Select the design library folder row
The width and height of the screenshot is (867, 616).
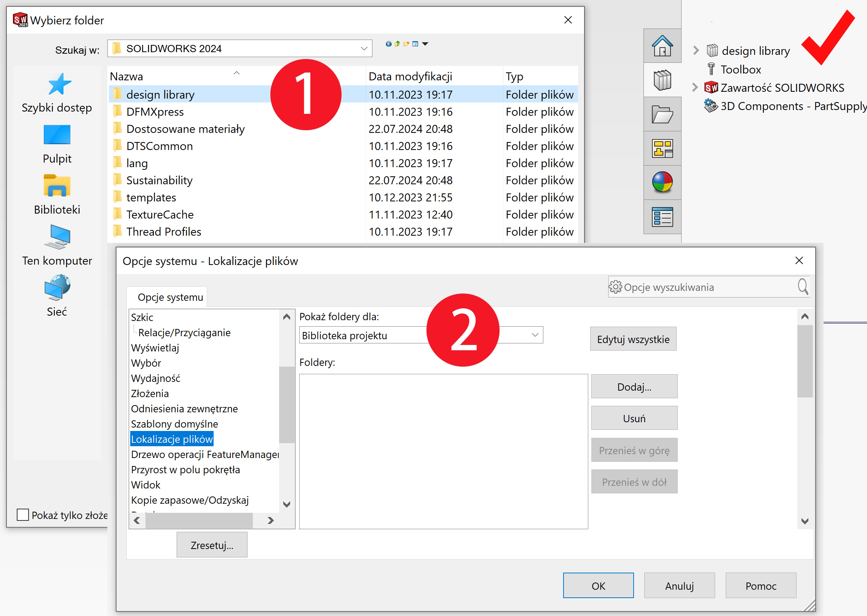(343, 94)
